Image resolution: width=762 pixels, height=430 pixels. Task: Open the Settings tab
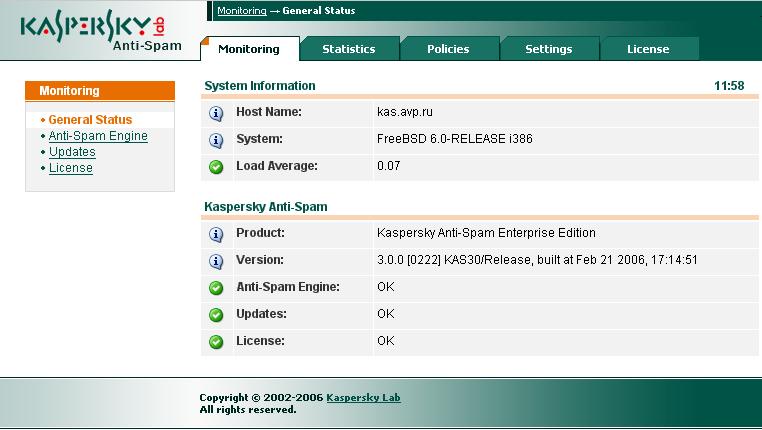pyautogui.click(x=549, y=49)
